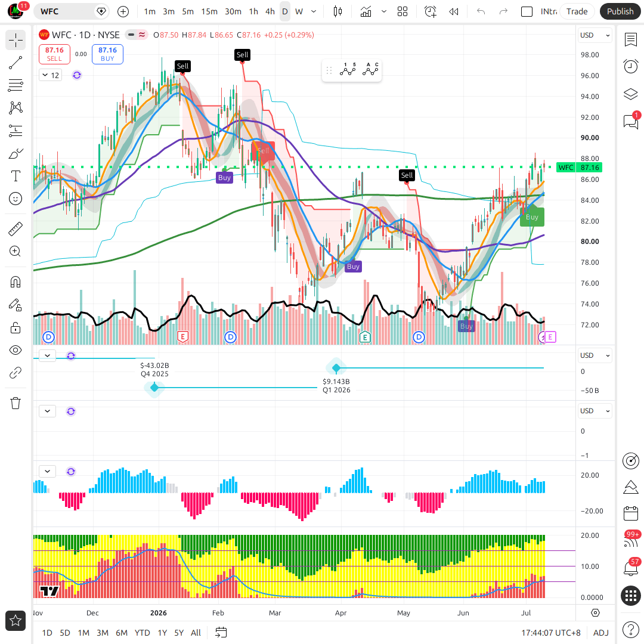Open the emoji icons tool
The height and width of the screenshot is (644, 644).
[16, 199]
